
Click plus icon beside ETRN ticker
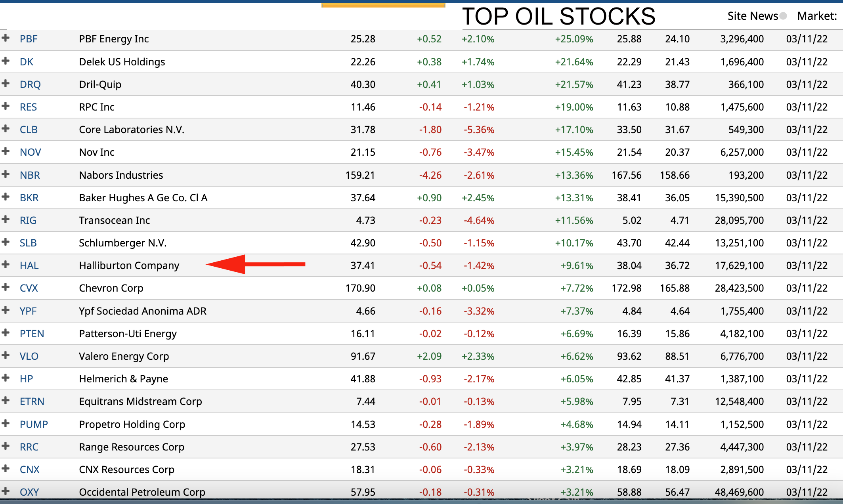coord(6,400)
